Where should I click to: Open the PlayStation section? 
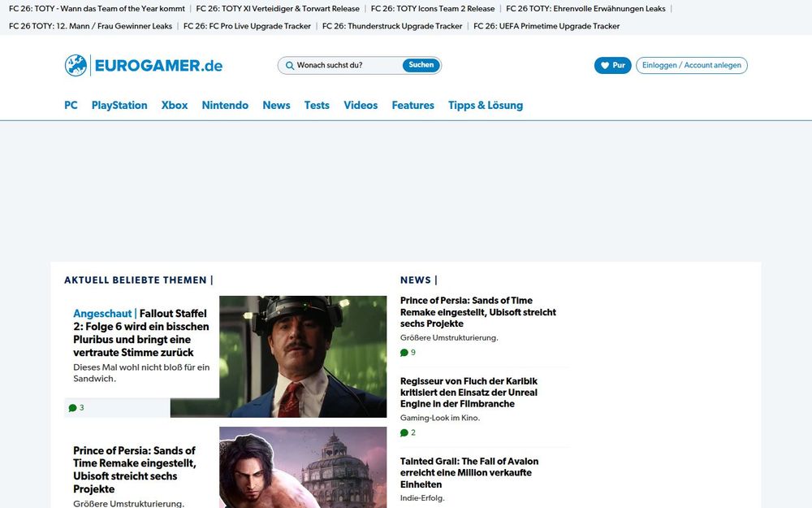point(119,105)
